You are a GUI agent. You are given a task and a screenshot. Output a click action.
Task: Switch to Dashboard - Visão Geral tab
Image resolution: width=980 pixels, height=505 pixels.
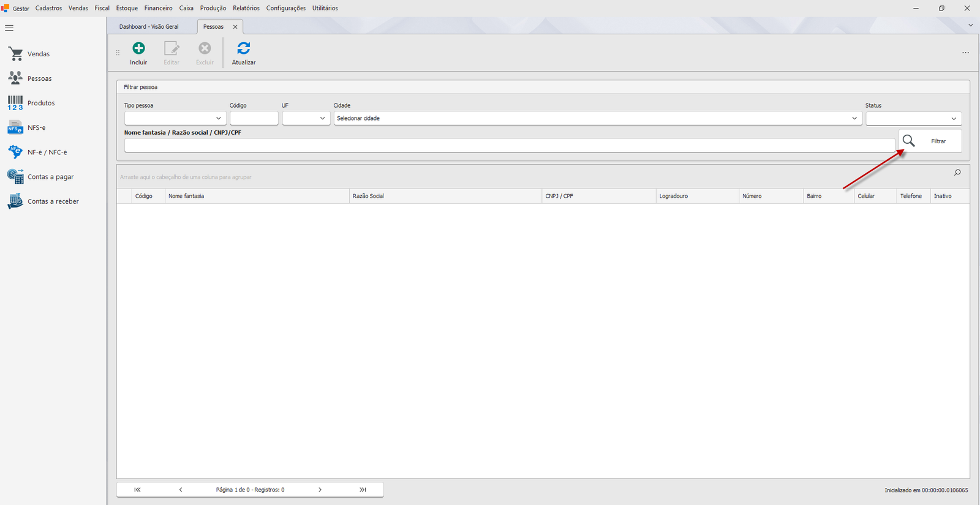[x=149, y=27]
